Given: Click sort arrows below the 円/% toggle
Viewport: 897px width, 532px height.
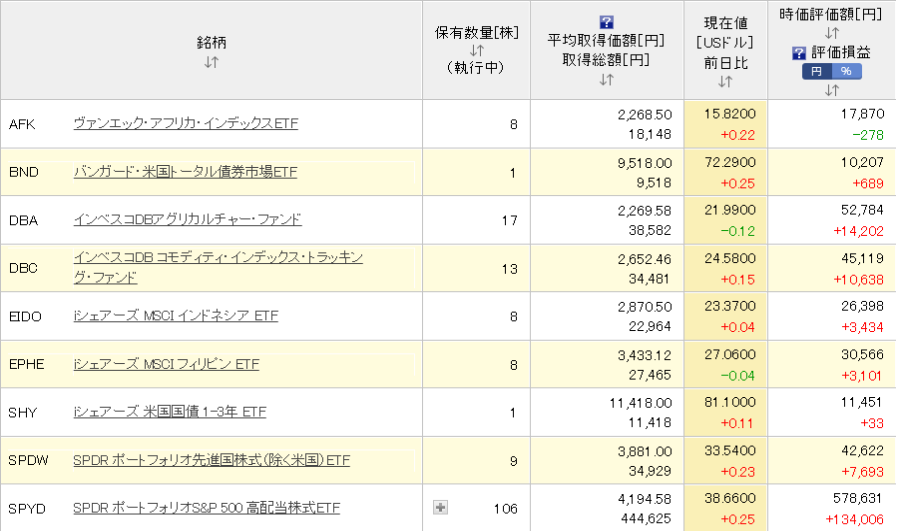Looking at the screenshot, I should 831,90.
